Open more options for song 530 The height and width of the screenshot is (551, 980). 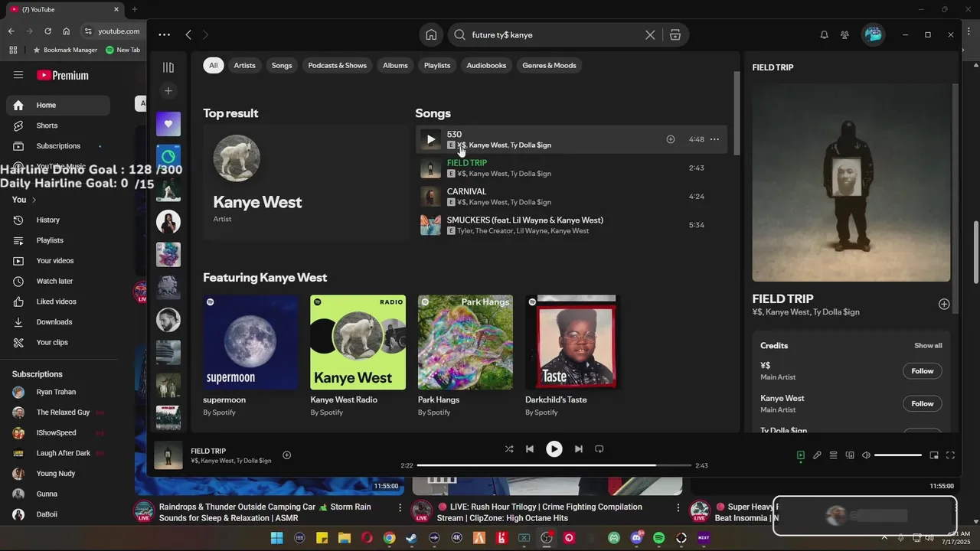pos(714,139)
